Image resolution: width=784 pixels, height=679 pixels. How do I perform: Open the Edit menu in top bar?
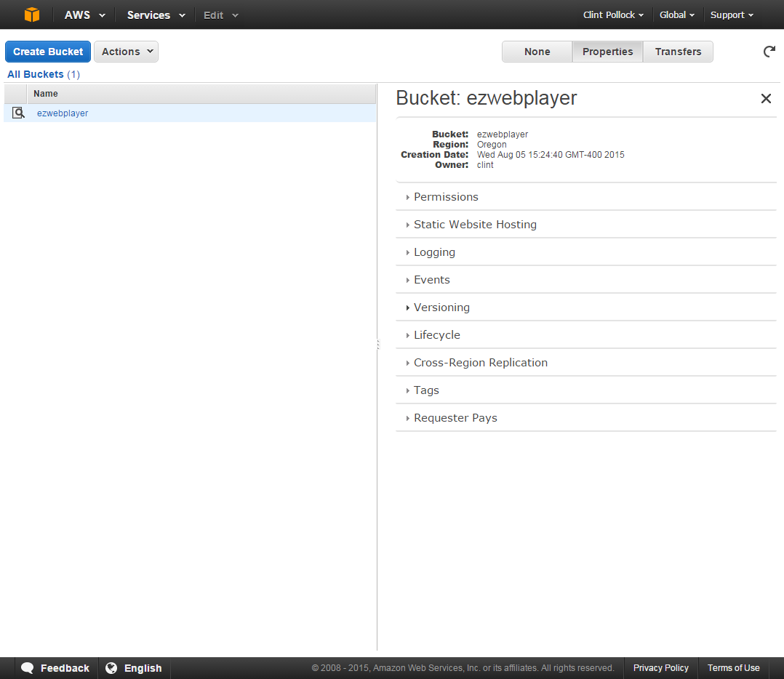pyautogui.click(x=220, y=15)
